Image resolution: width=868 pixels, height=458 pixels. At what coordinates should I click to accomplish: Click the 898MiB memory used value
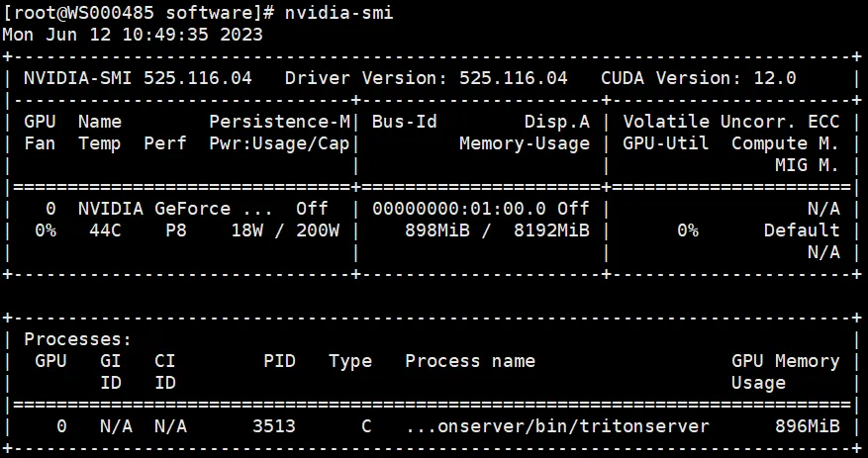(x=437, y=230)
